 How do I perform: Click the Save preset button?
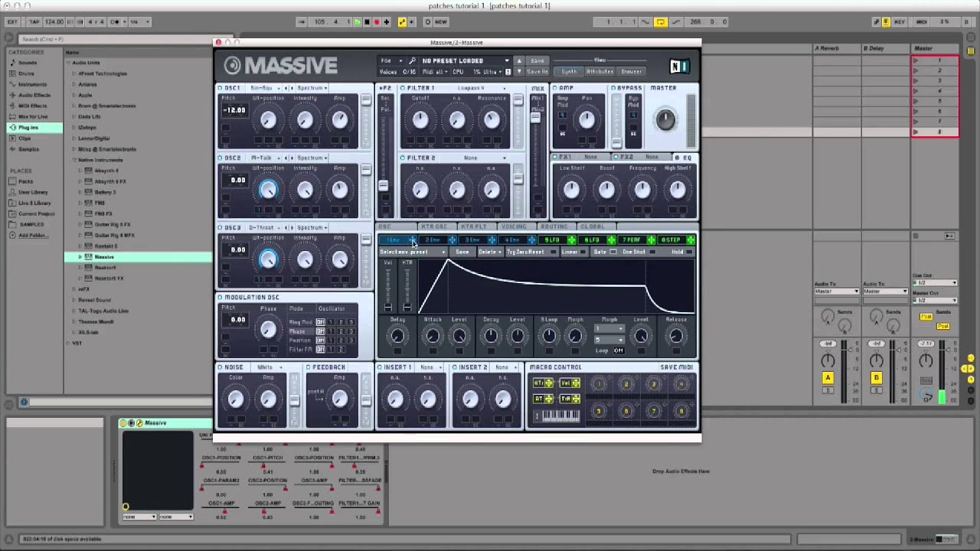[538, 60]
